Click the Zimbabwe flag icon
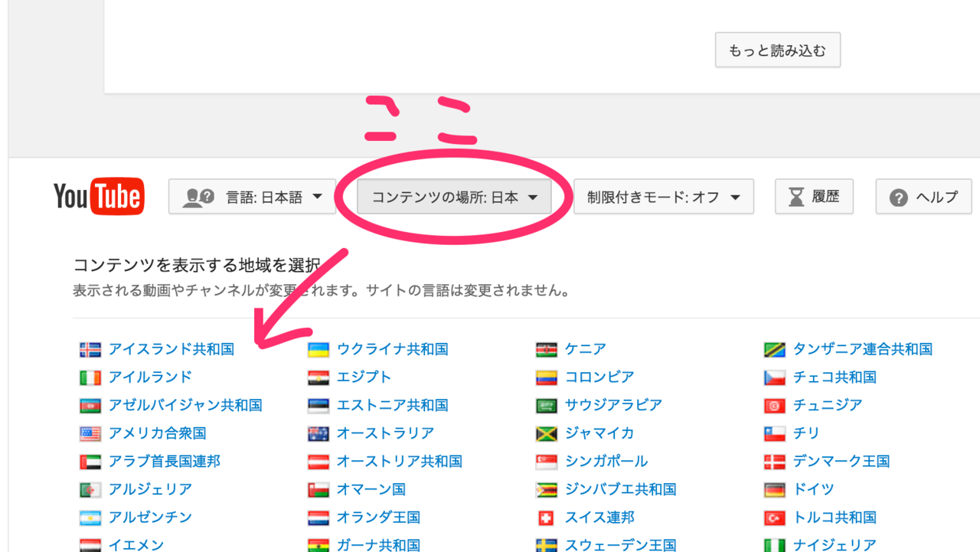Image resolution: width=980 pixels, height=552 pixels. 547,490
